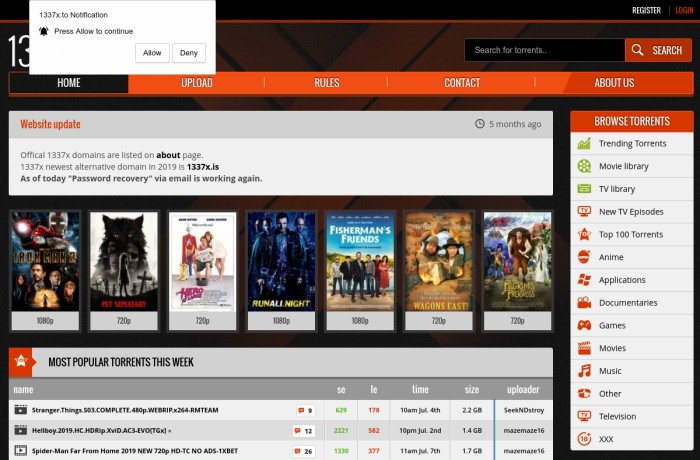Click the magnifying glass search icon

click(x=638, y=50)
